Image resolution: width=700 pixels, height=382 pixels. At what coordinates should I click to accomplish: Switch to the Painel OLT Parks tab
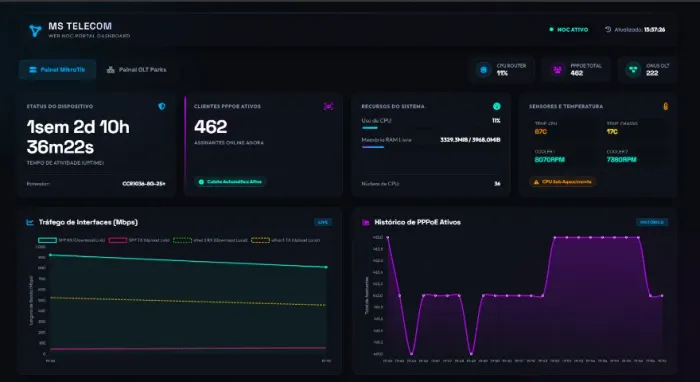[x=136, y=70]
